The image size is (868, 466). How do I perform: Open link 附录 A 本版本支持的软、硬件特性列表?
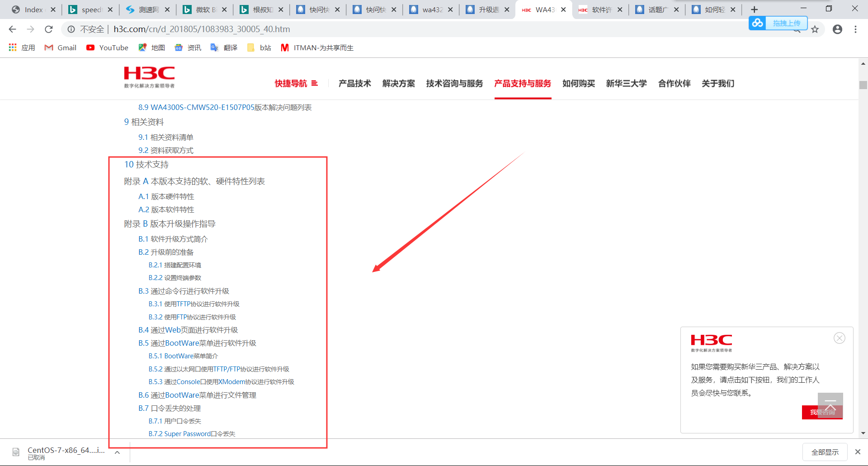194,181
